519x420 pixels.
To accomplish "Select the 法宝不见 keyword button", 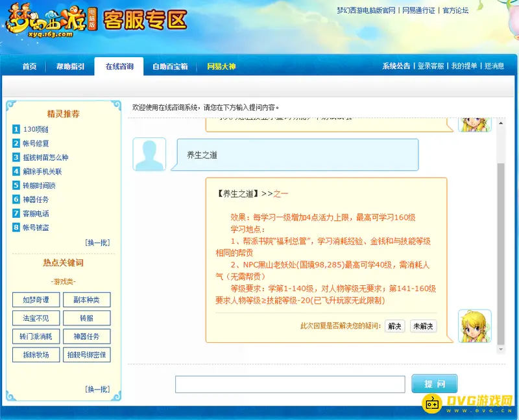I will click(x=36, y=318).
